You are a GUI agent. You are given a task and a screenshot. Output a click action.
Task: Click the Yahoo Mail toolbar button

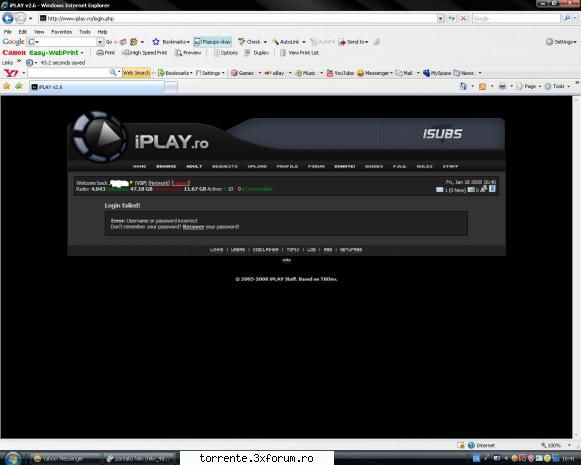tap(404, 73)
